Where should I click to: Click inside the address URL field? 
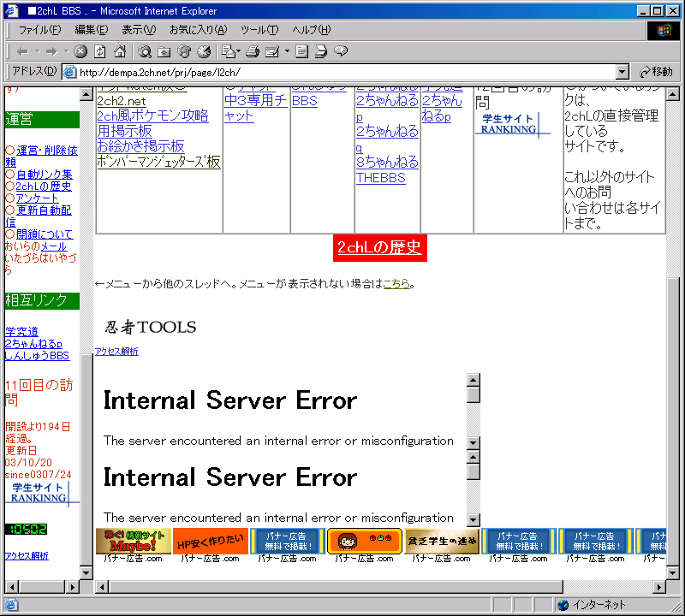click(x=345, y=72)
